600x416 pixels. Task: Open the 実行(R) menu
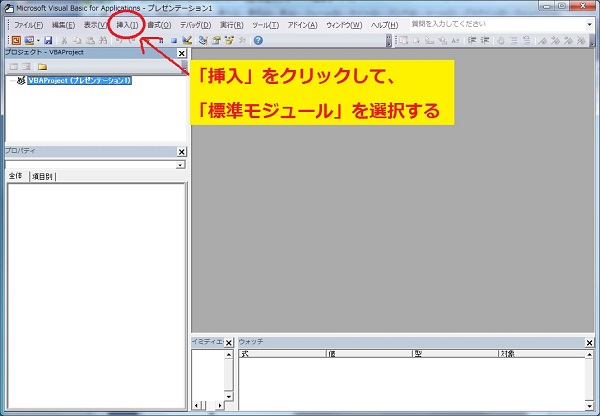point(232,25)
